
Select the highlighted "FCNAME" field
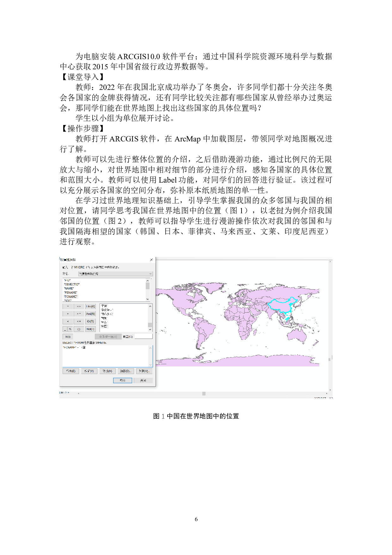pyautogui.click(x=70, y=297)
